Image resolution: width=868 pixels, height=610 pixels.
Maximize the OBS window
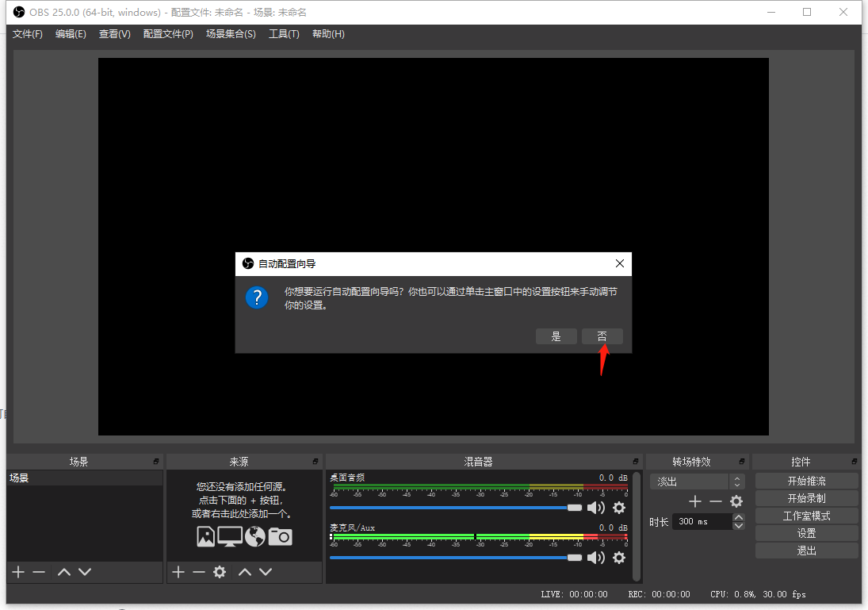pos(807,12)
